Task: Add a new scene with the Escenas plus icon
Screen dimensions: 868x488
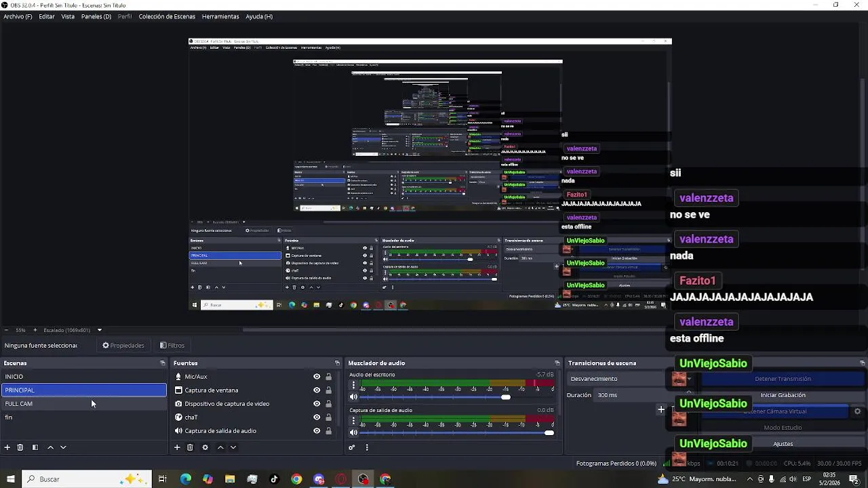Action: (7, 447)
